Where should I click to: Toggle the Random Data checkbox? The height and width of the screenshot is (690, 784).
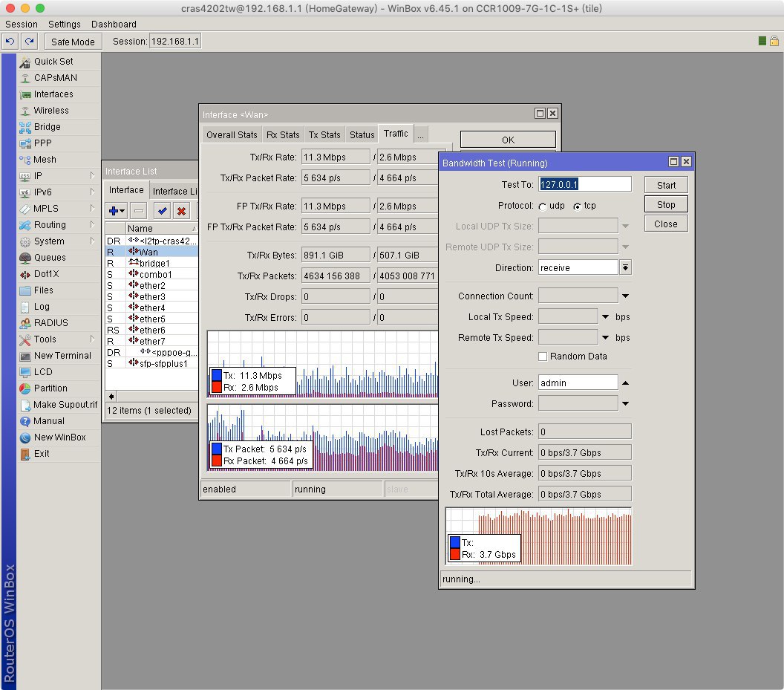click(x=543, y=357)
